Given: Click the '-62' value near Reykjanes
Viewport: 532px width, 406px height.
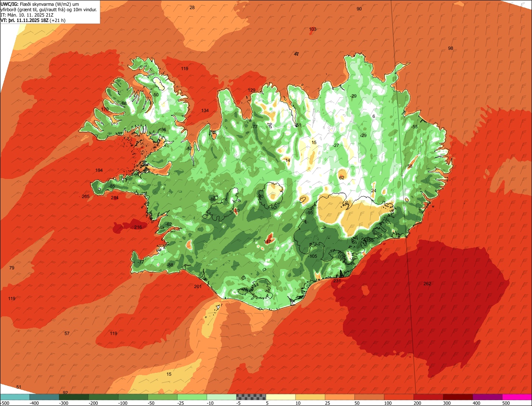Looking at the screenshot, I should [168, 225].
